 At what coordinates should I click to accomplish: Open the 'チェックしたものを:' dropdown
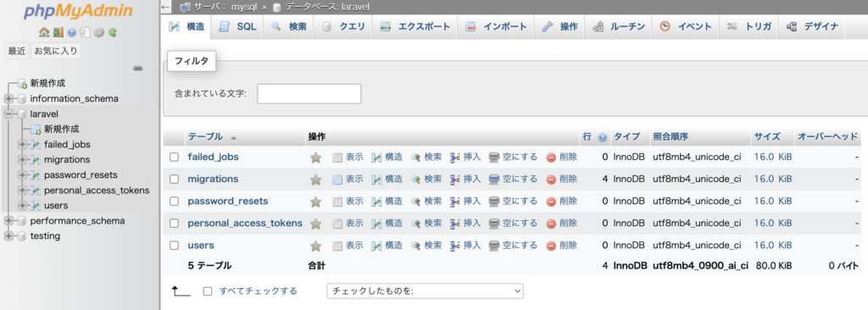tap(426, 291)
